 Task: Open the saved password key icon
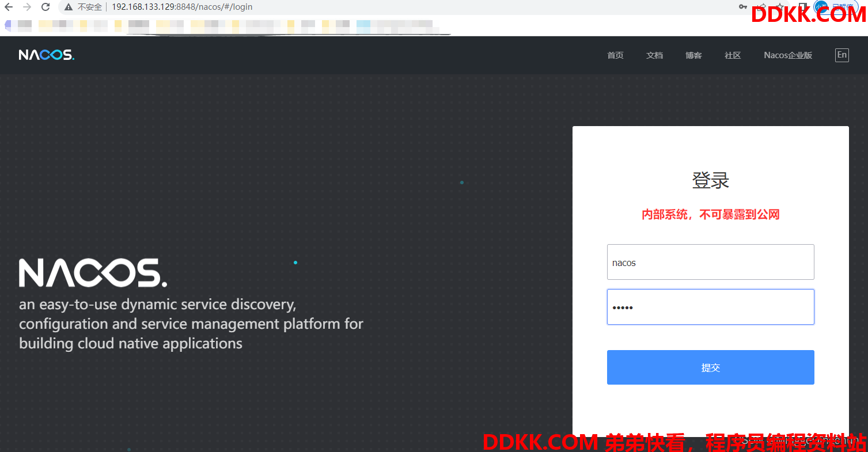tap(743, 6)
